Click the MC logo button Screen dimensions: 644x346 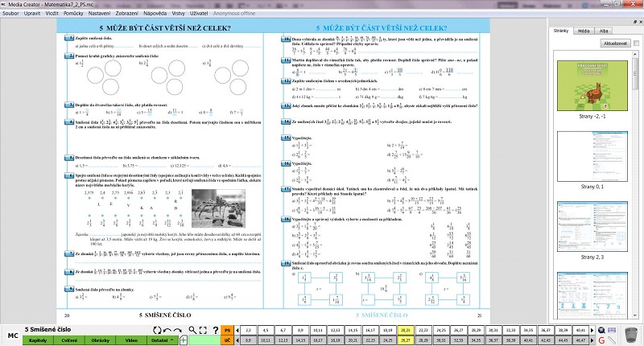click(x=13, y=336)
